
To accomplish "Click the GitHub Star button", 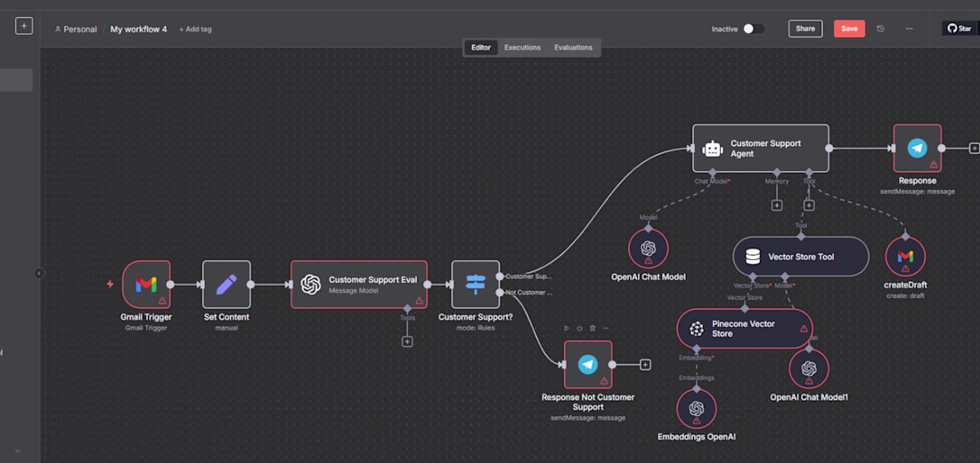I will coord(960,28).
